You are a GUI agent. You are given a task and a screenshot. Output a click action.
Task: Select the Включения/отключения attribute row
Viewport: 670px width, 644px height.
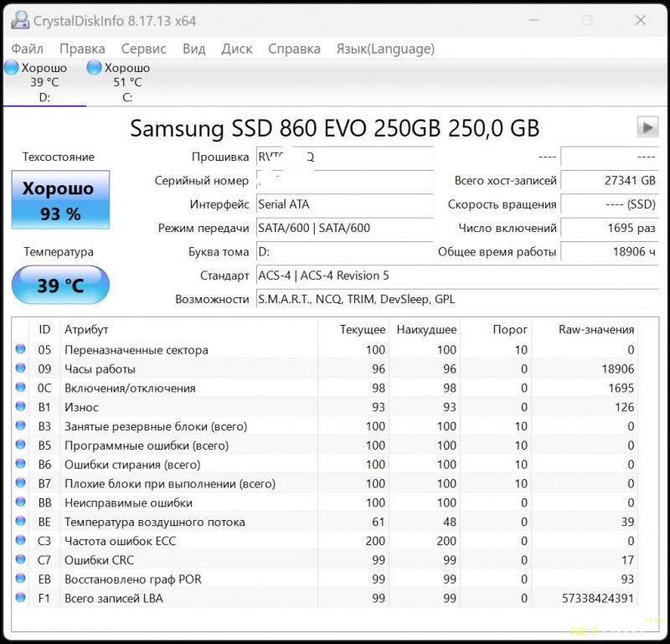tap(325, 388)
